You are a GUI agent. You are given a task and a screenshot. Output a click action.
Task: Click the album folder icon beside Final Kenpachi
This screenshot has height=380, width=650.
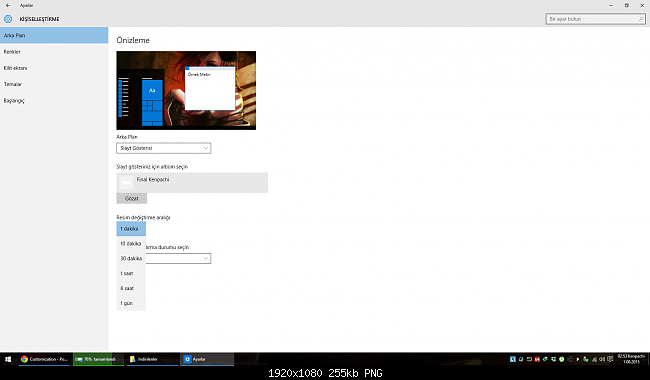126,183
